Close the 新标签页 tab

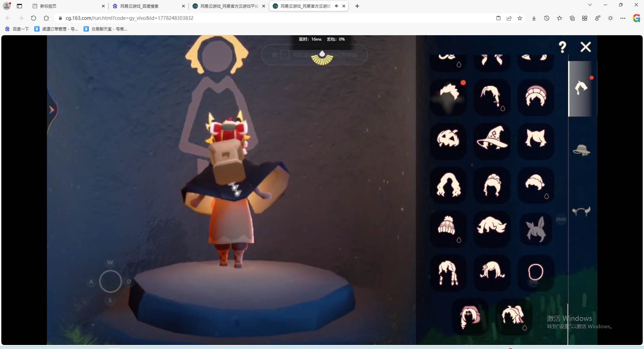103,6
